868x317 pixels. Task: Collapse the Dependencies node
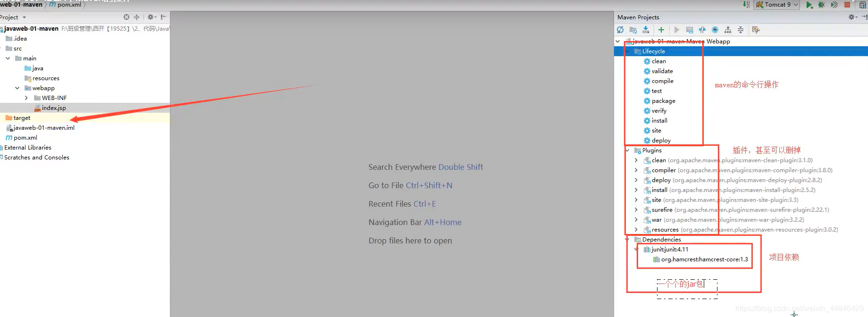pos(627,240)
